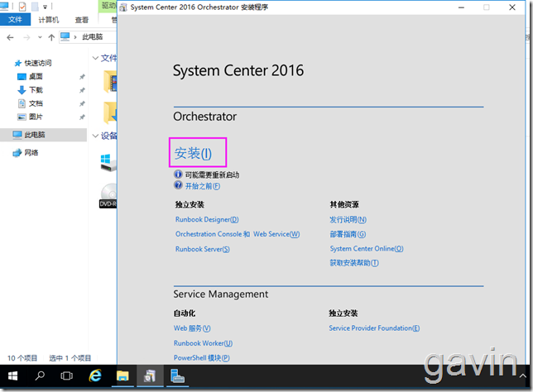Open quick access toolbar customize dropdown

(45, 7)
